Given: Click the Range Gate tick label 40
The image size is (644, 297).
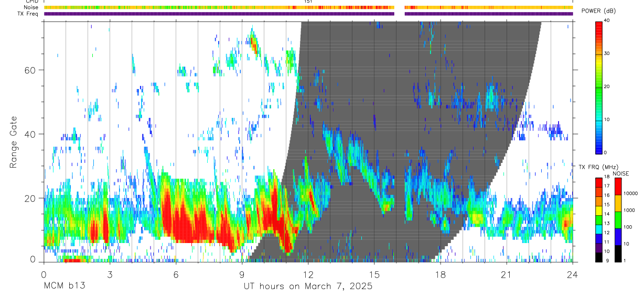Looking at the screenshot, I should (x=30, y=134).
